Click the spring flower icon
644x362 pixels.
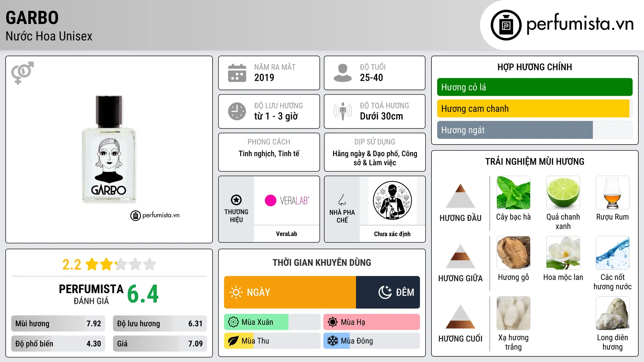tap(233, 322)
